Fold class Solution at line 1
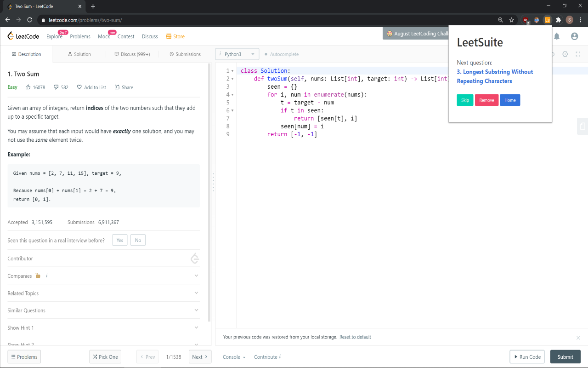 (232, 71)
